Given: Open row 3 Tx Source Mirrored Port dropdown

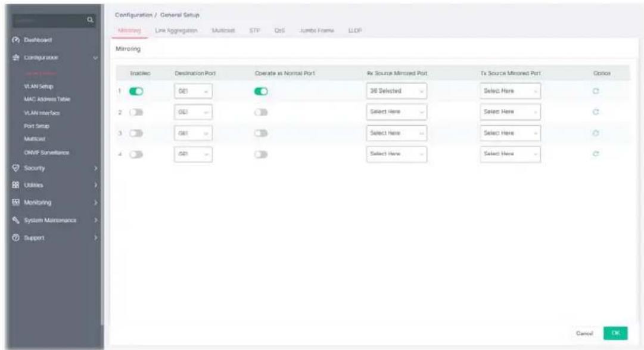Looking at the screenshot, I should pyautogui.click(x=510, y=133).
